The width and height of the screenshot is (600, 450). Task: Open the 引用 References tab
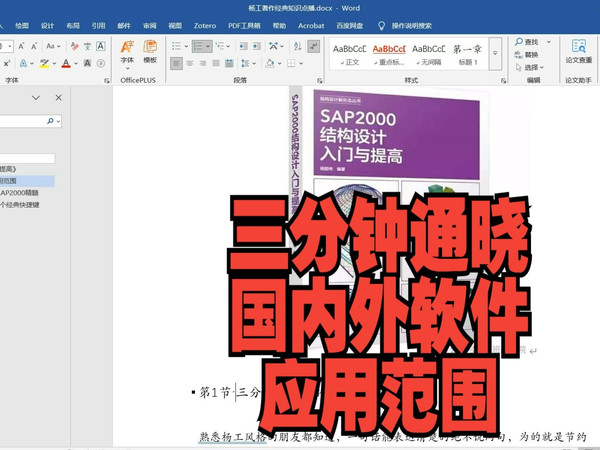pos(98,26)
